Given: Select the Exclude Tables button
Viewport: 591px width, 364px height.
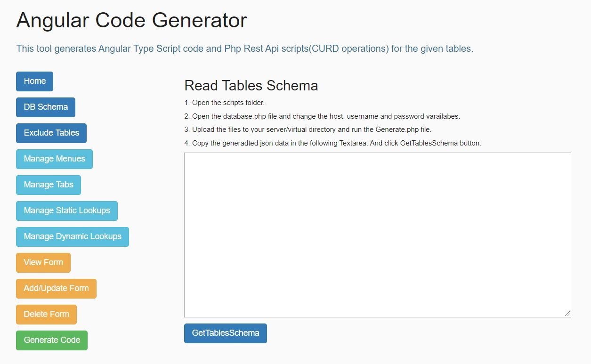Looking at the screenshot, I should [51, 133].
